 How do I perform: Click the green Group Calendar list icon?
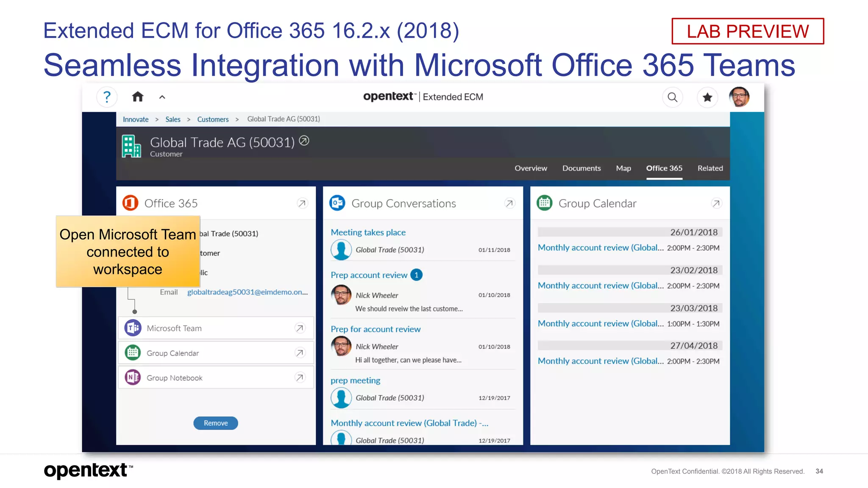pyautogui.click(x=133, y=352)
